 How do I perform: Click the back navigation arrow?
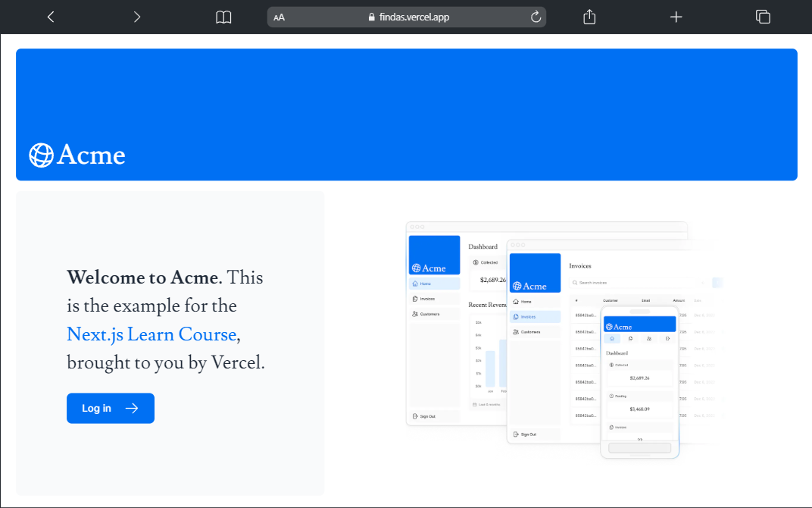[51, 17]
